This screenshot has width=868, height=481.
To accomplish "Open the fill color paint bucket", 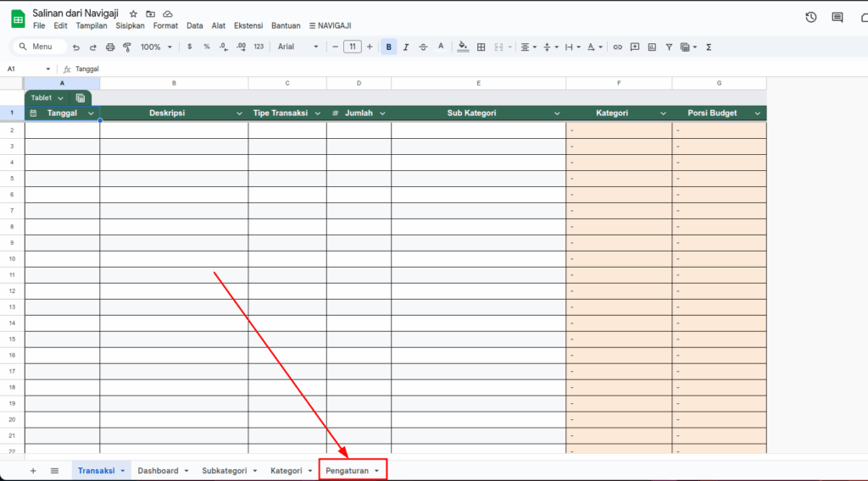I will pyautogui.click(x=462, y=47).
